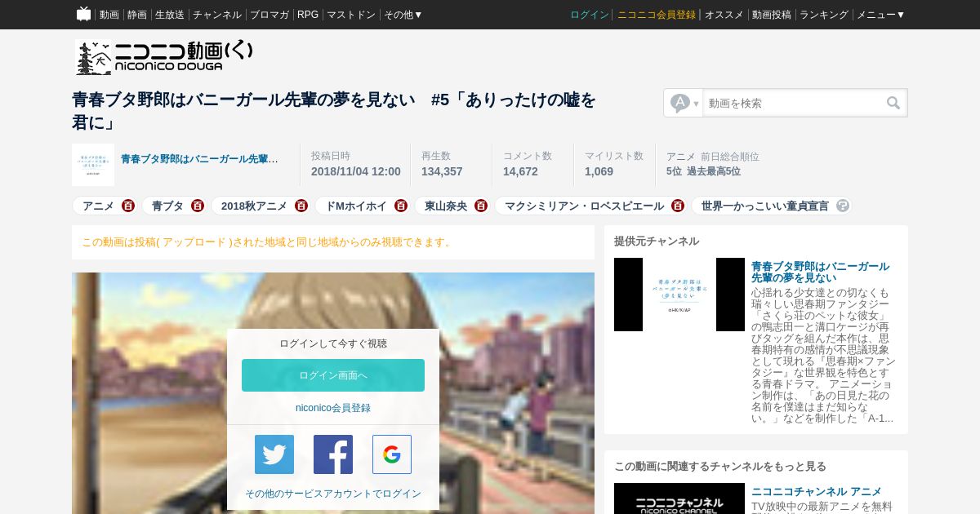This screenshot has height=514, width=980.
Task: Open マストドン in the top navigation
Action: click(x=351, y=15)
